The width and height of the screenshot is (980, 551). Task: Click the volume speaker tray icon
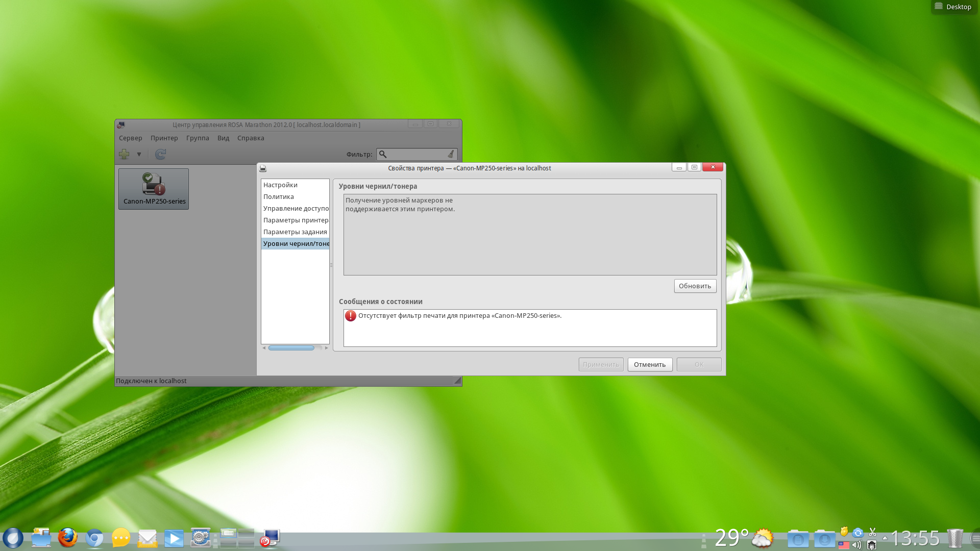(x=856, y=545)
